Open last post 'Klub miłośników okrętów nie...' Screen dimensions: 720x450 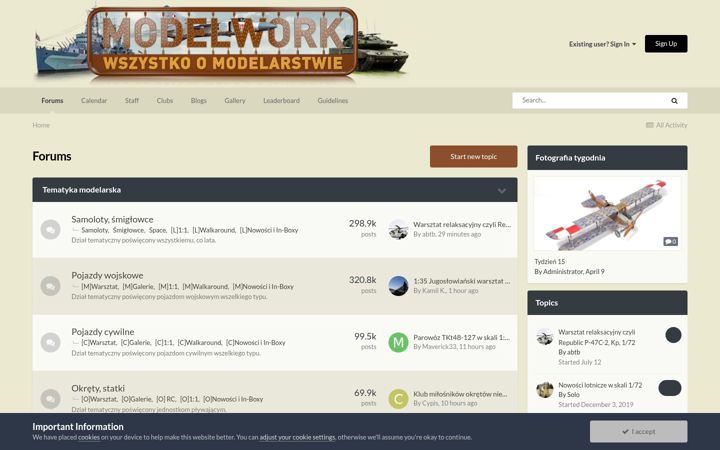(460, 394)
